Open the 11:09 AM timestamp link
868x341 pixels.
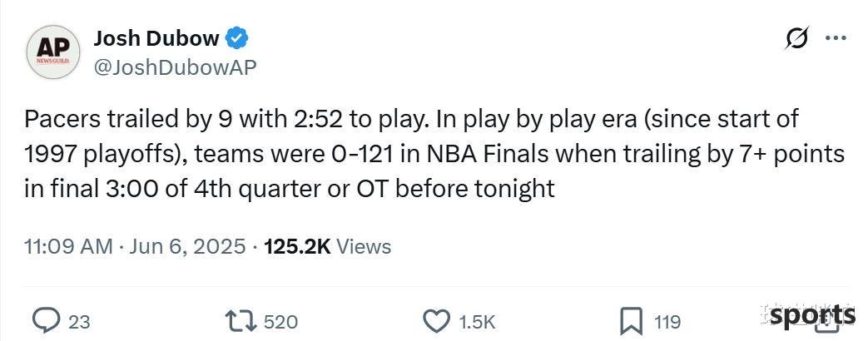68,246
